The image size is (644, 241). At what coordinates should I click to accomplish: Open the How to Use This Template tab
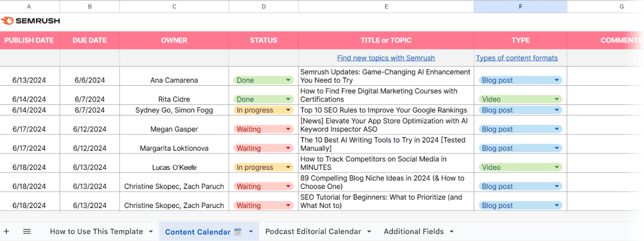[x=96, y=232]
